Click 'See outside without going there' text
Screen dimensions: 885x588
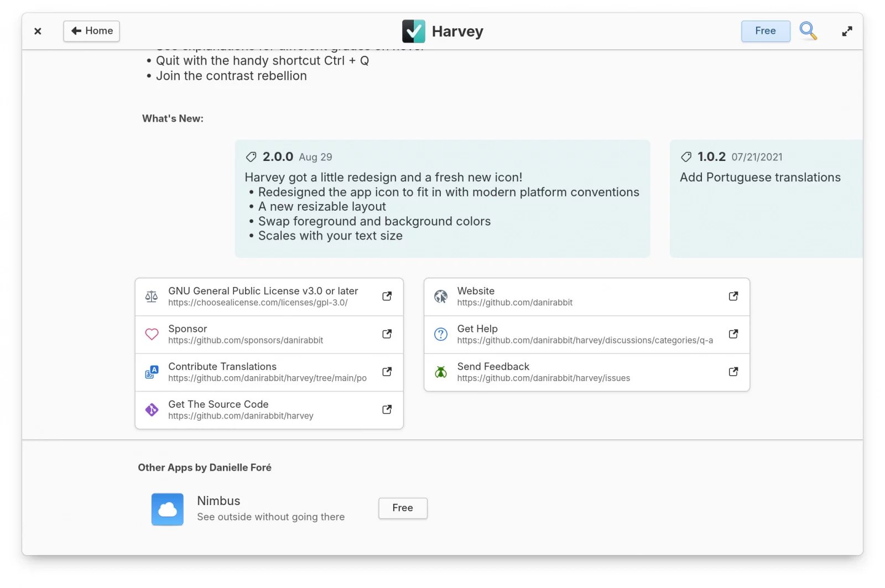270,517
